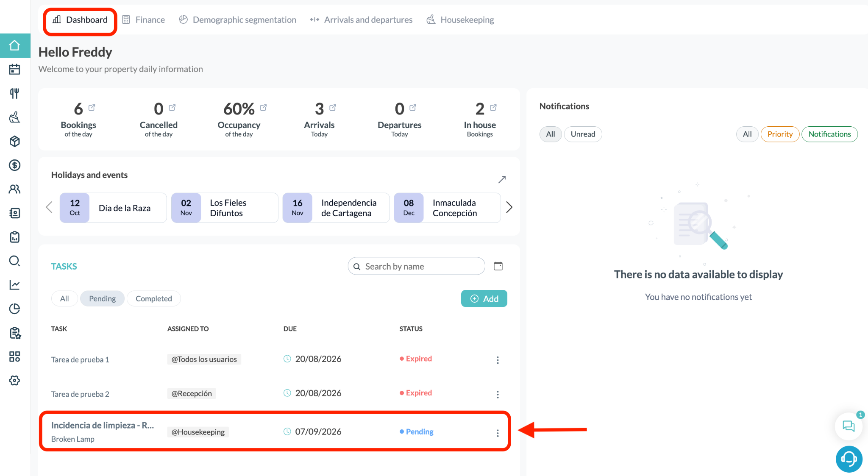Open the restaurant fork-and-knife sidebar icon
Screen dimensions: 868x476
pyautogui.click(x=15, y=93)
